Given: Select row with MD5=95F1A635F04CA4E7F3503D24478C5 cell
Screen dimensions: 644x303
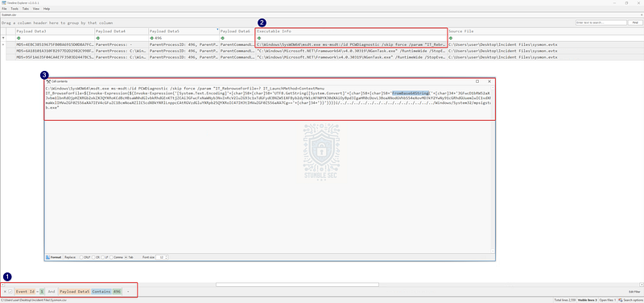Looking at the screenshot, I should pos(54,57).
